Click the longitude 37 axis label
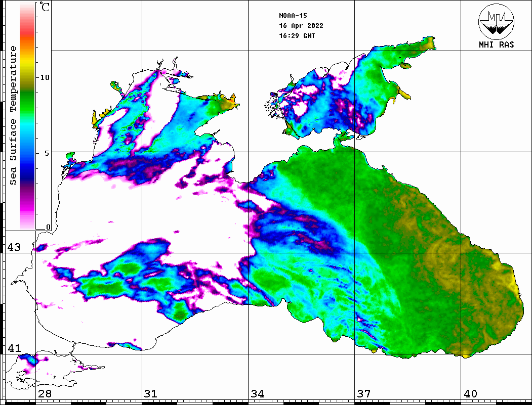Image resolution: width=532 pixels, height=405 pixels. coord(363,394)
